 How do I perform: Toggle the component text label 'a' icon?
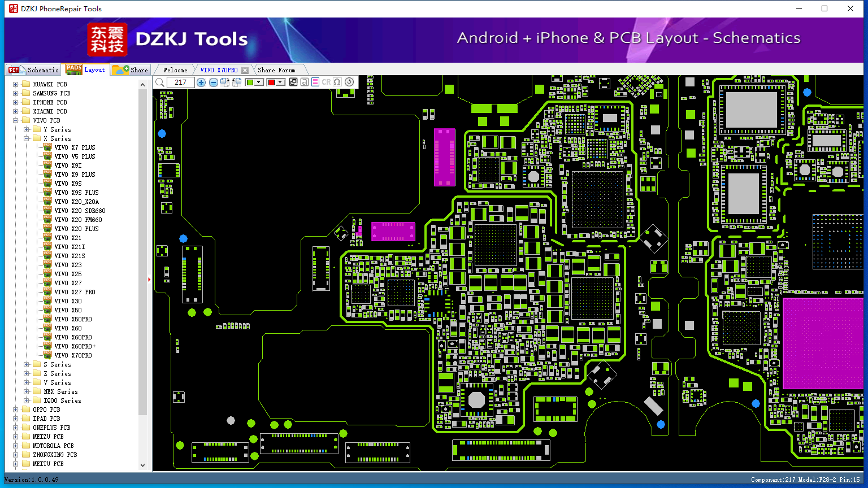(x=304, y=82)
